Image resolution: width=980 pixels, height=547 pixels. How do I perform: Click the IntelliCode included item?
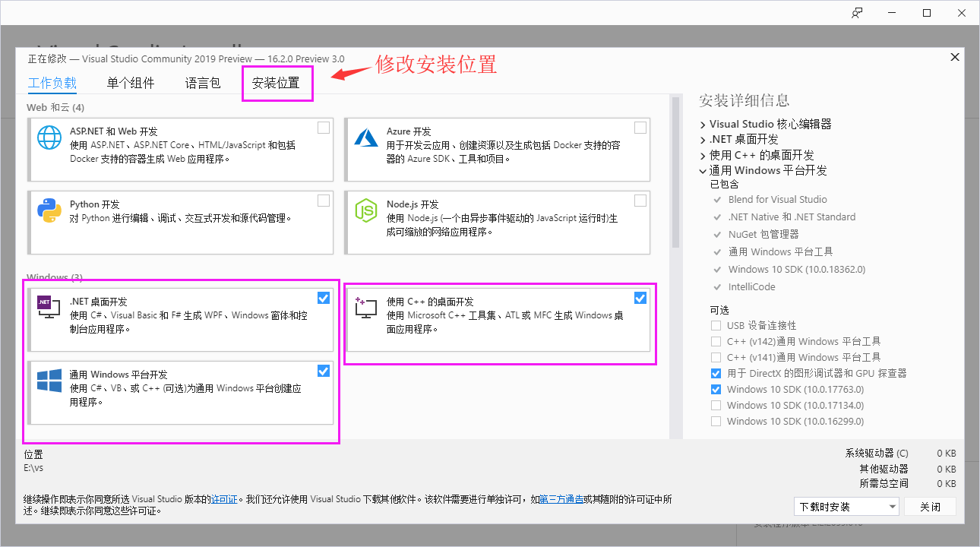tap(751, 286)
